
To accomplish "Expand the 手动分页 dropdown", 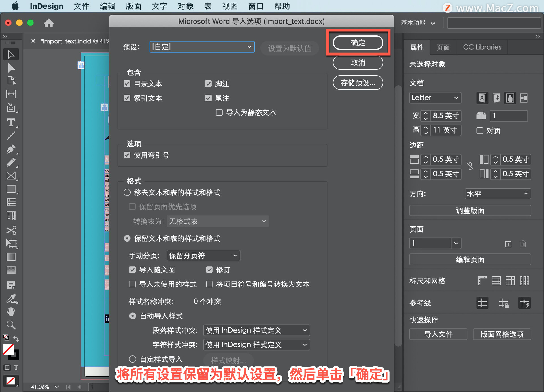I will point(203,255).
